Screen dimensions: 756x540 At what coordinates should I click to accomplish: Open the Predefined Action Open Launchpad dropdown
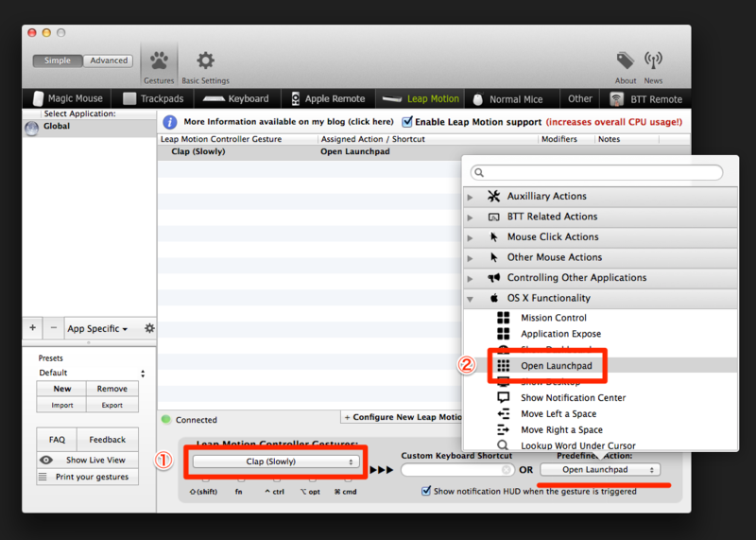point(600,469)
